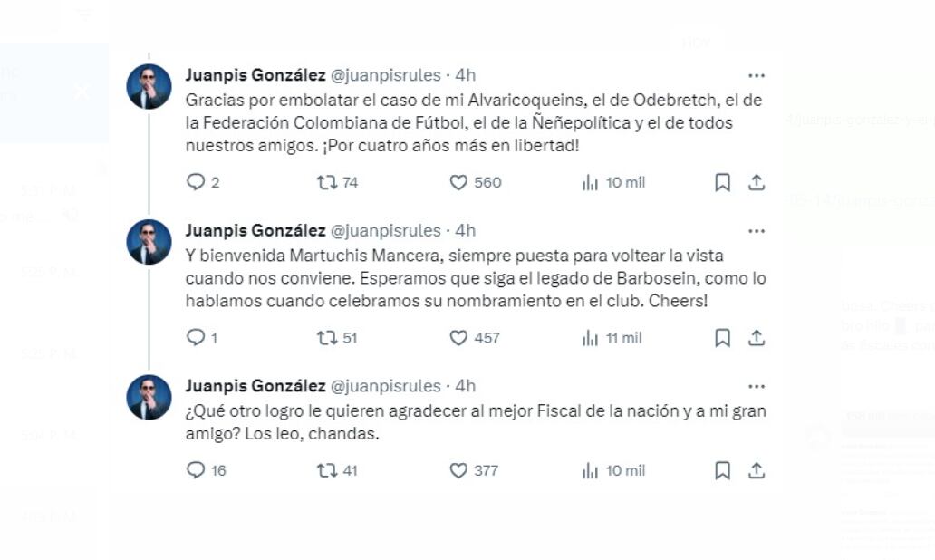Open more options menu on the third tweet
The width and height of the screenshot is (935, 560).
(757, 385)
